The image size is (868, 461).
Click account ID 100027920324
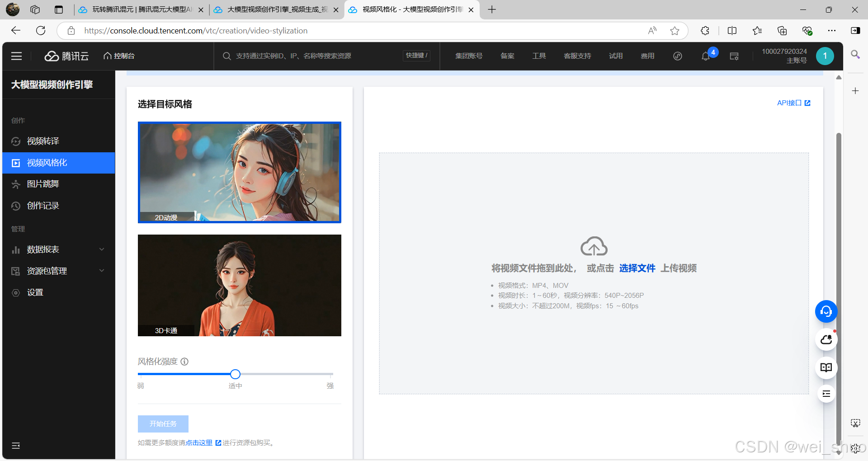pos(784,52)
